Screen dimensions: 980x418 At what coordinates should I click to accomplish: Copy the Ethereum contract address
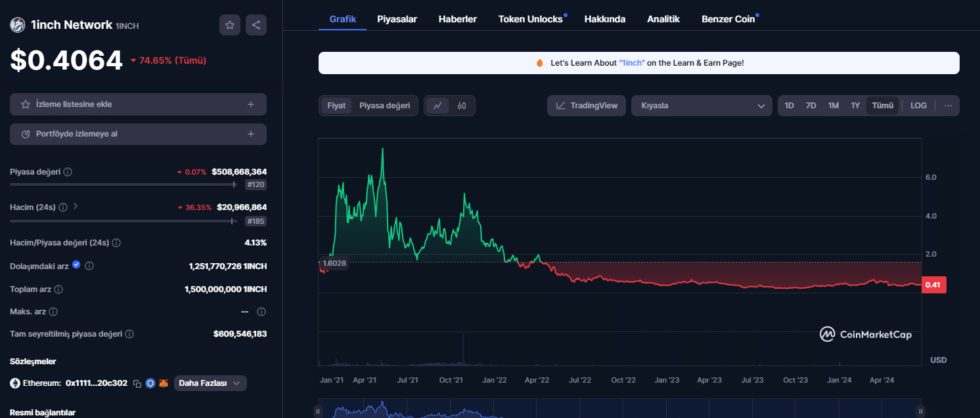coord(137,383)
